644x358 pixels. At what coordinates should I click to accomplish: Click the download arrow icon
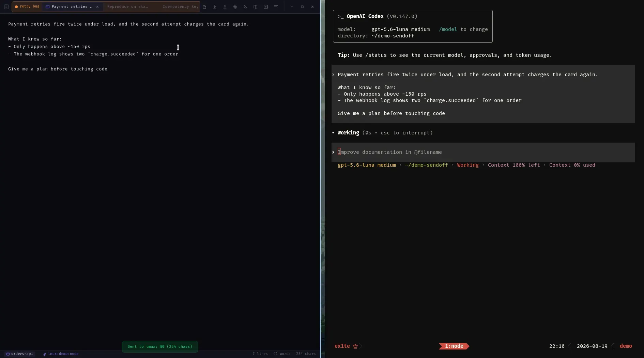point(215,7)
